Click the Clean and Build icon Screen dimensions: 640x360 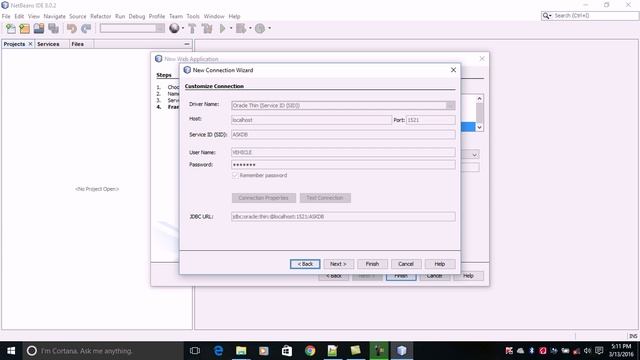click(207, 29)
